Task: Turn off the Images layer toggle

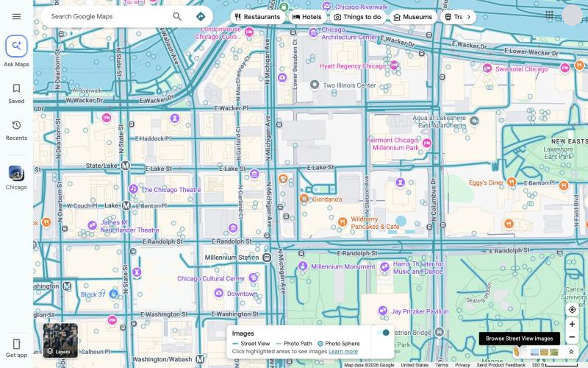Action: pos(383,333)
